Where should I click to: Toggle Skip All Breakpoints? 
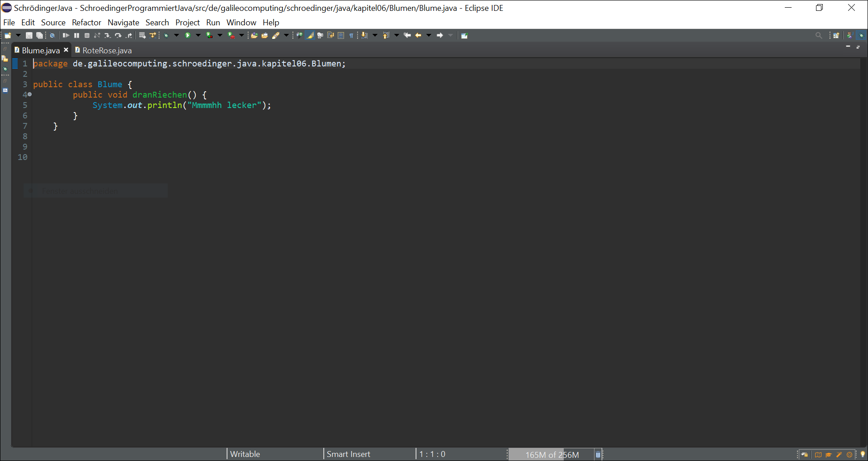52,35
